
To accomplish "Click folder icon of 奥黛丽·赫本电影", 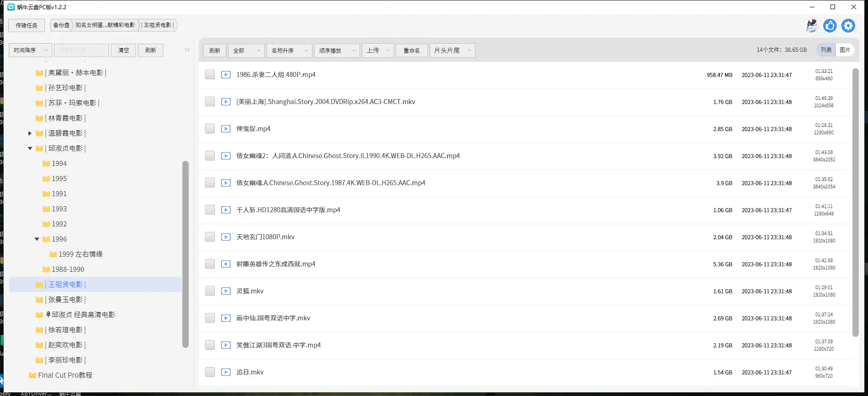I will pyautogui.click(x=39, y=73).
